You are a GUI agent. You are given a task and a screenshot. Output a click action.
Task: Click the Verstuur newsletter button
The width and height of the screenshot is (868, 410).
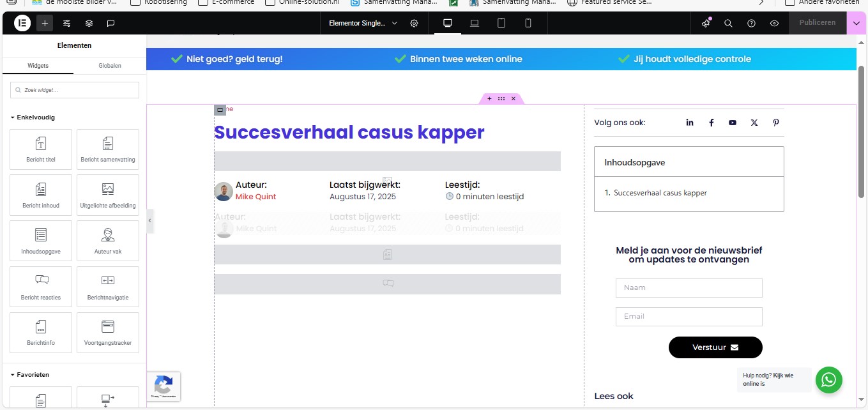(x=715, y=347)
